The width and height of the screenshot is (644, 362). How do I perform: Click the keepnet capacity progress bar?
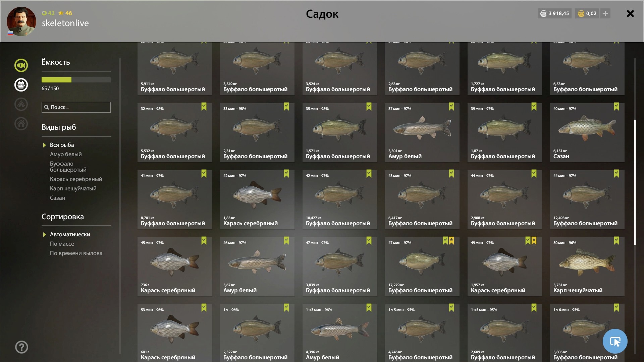point(76,80)
